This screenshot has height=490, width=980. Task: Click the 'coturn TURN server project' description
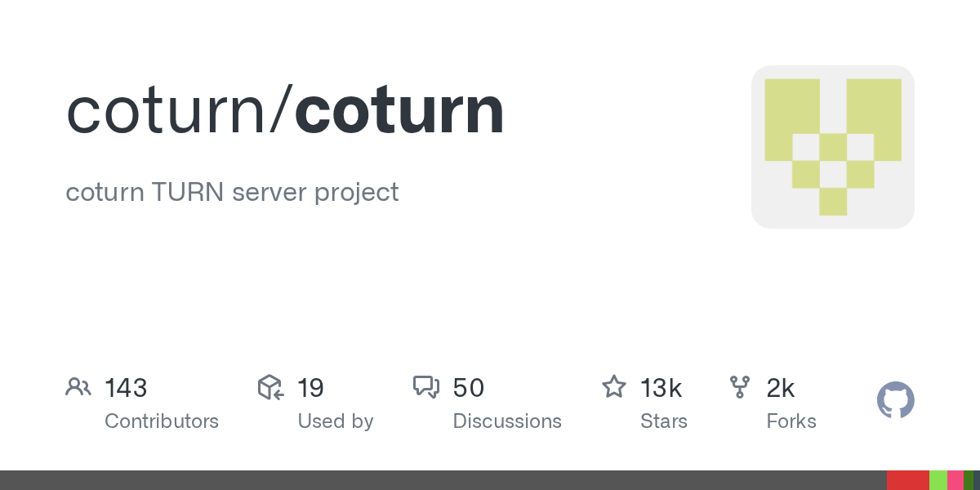(x=232, y=193)
